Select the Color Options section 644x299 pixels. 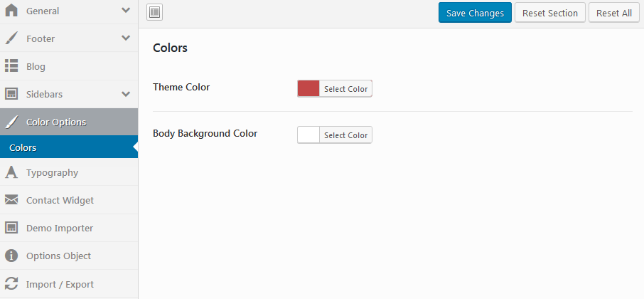pyautogui.click(x=56, y=122)
